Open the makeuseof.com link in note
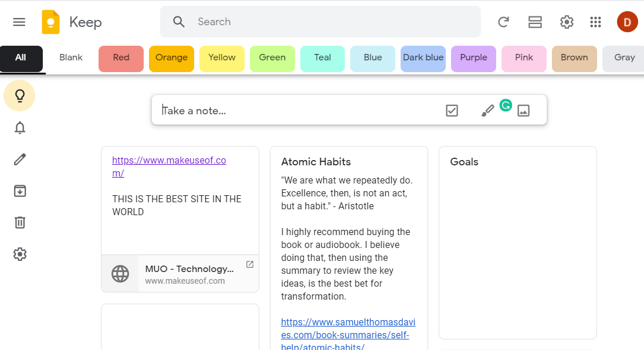 [169, 166]
